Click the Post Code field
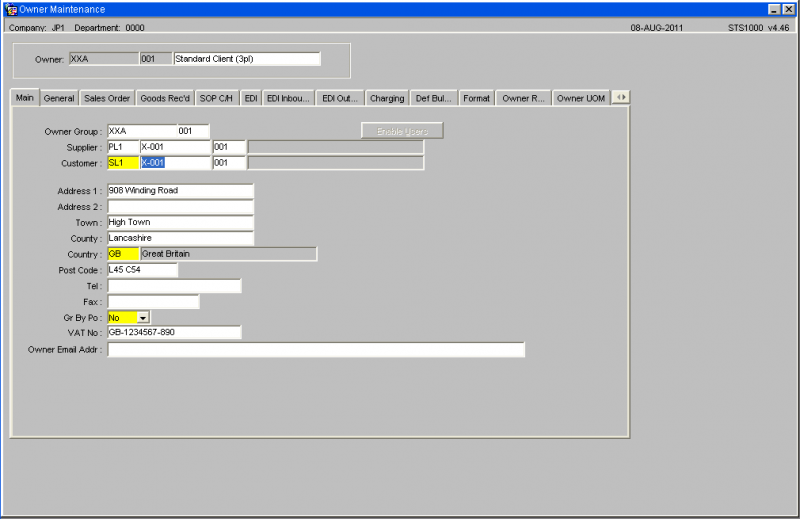 pos(142,270)
